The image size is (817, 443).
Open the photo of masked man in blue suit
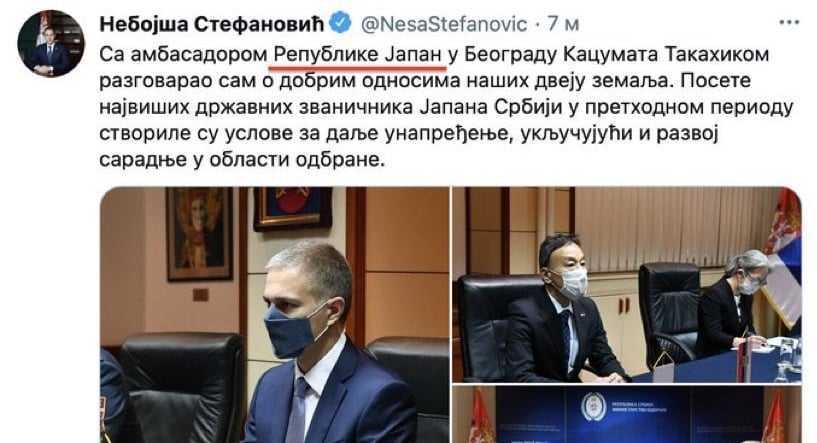coord(275,315)
